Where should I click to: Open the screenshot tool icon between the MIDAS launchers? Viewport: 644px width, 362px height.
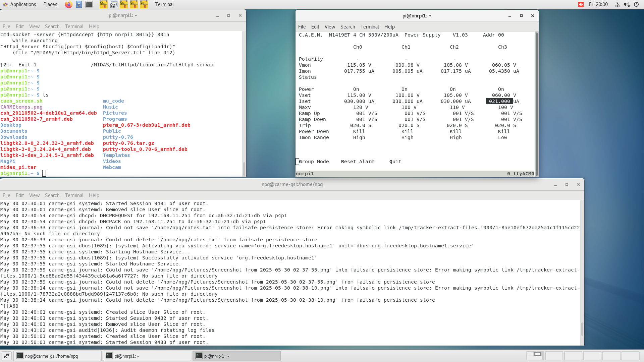point(114,4)
